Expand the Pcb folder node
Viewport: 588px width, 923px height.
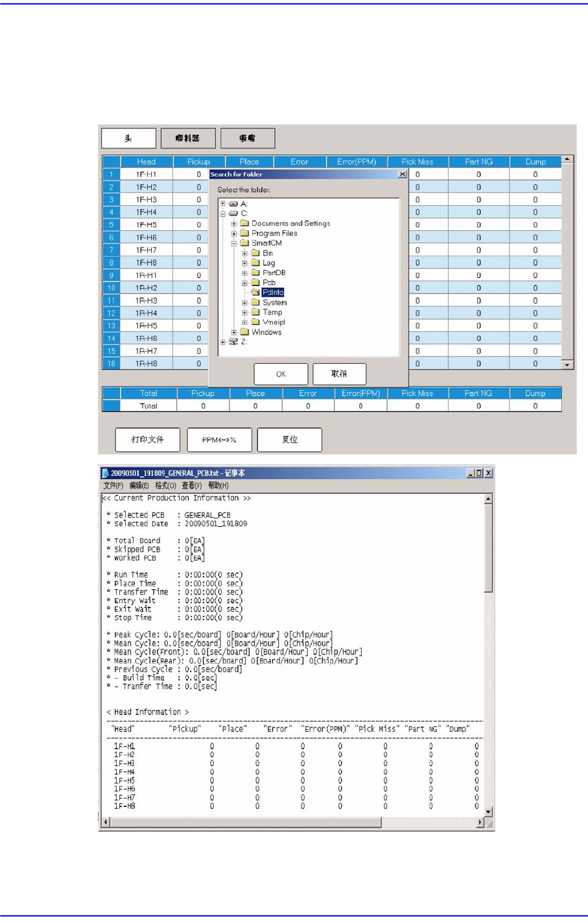pyautogui.click(x=245, y=283)
